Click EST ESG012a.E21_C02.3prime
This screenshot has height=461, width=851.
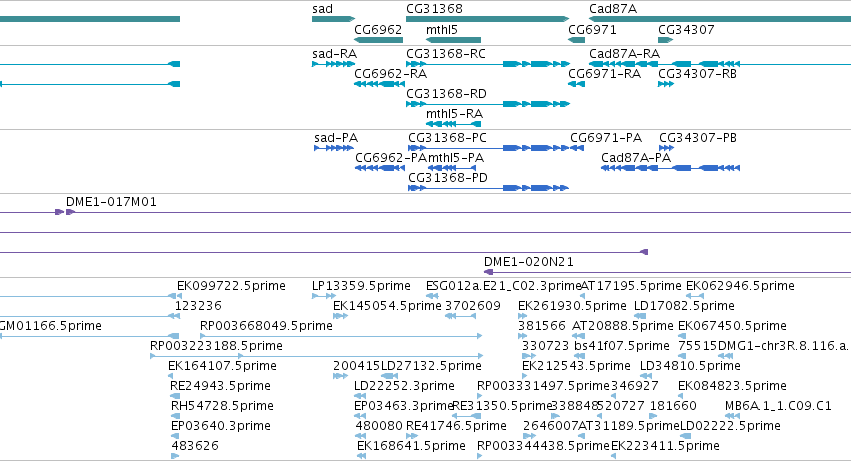(432, 296)
